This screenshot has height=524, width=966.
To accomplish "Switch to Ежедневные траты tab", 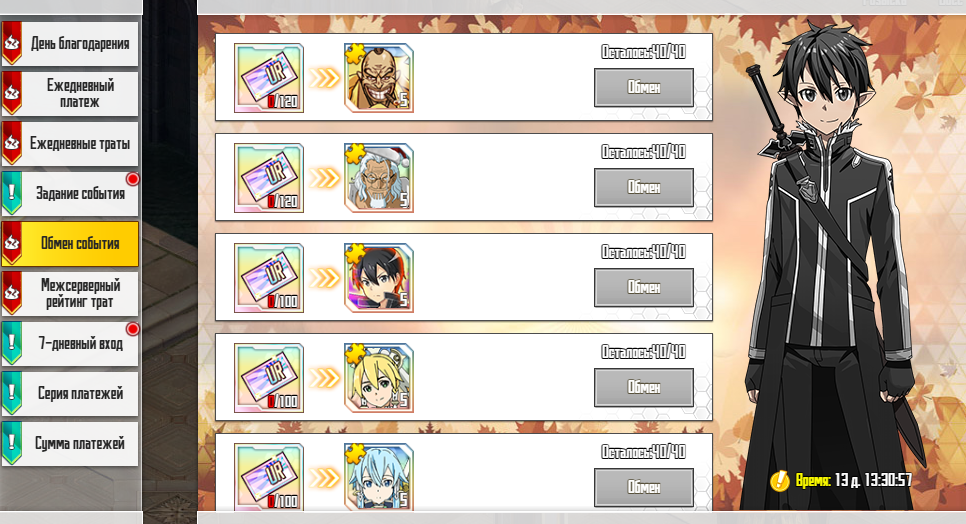I will [x=70, y=143].
